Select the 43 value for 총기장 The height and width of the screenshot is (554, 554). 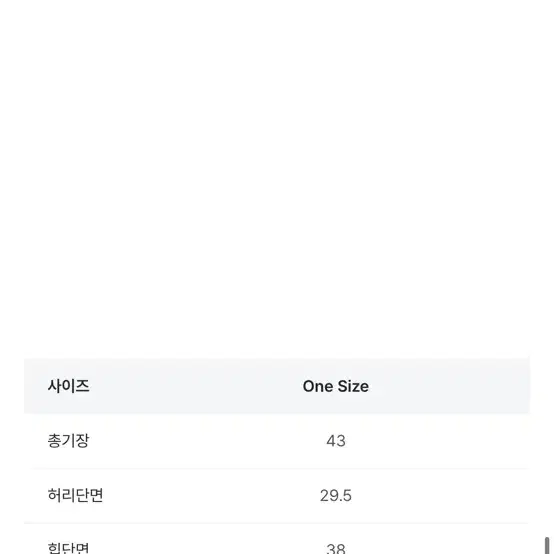[x=336, y=441]
